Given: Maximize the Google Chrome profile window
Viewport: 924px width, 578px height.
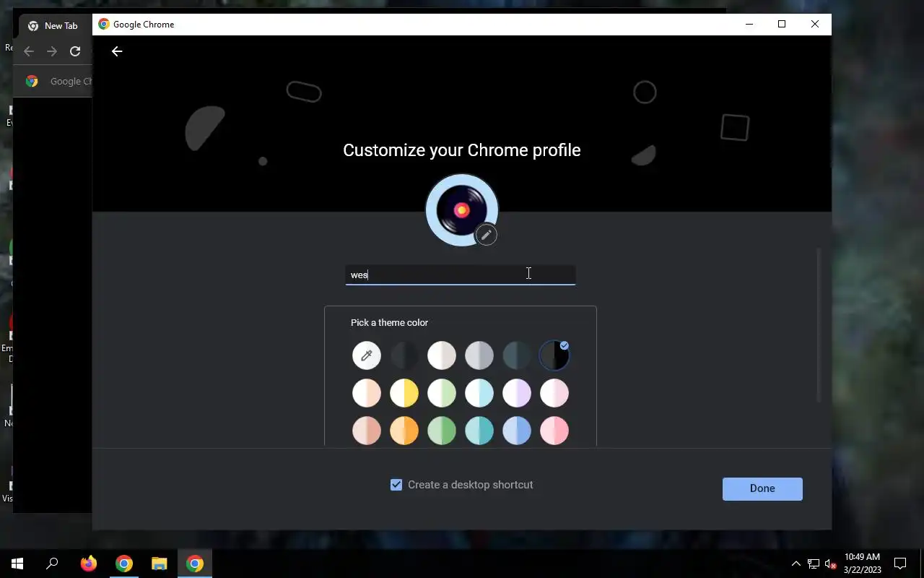Looking at the screenshot, I should pyautogui.click(x=782, y=24).
